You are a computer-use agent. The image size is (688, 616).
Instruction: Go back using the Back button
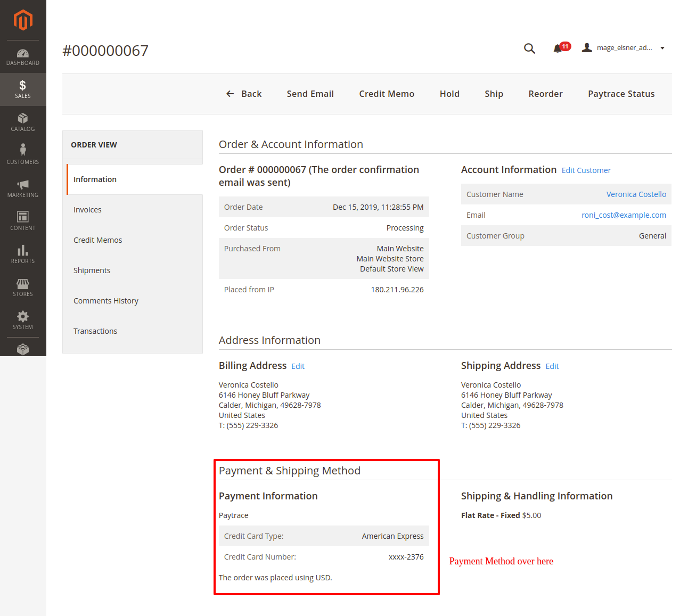(244, 94)
